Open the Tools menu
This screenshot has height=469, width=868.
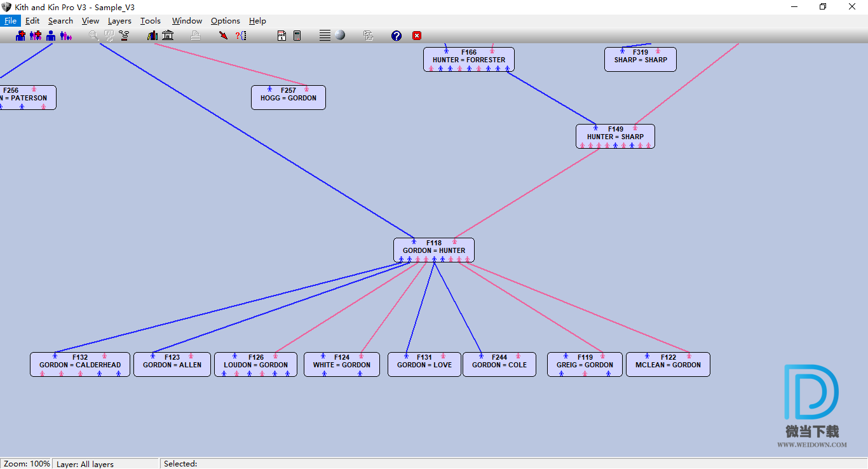(x=151, y=21)
